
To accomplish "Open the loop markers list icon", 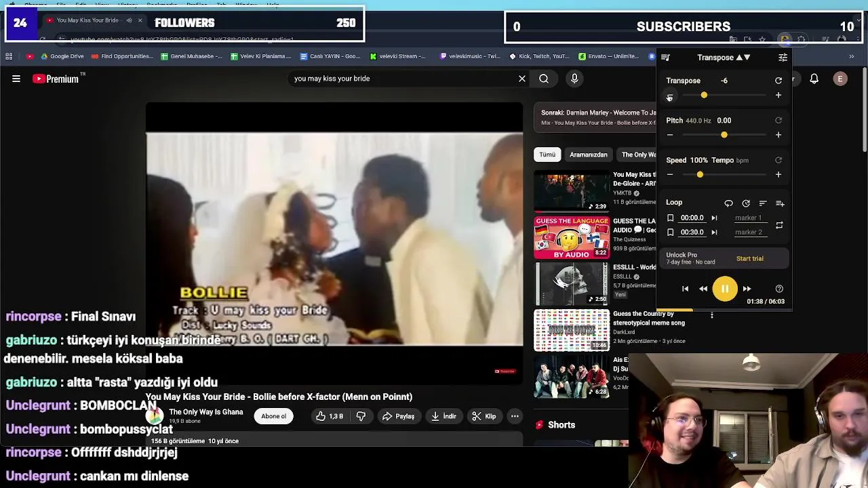I will 763,203.
